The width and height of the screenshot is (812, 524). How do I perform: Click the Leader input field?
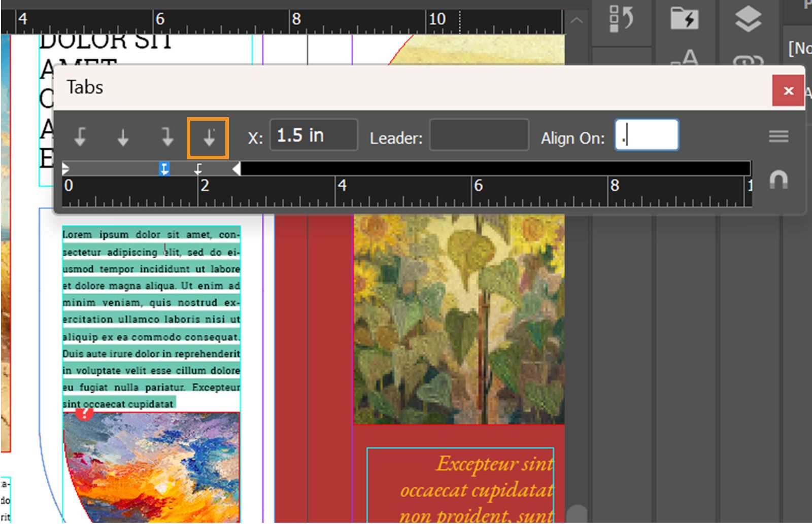coord(479,135)
